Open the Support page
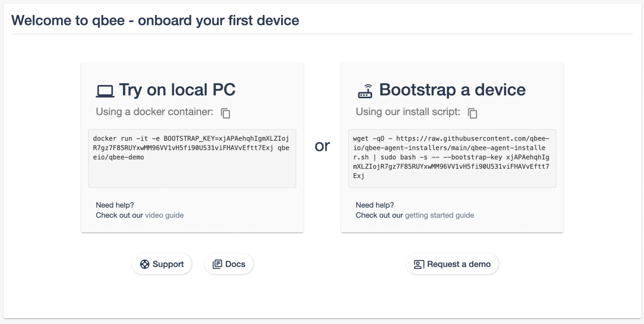This screenshot has width=644, height=324. point(162,264)
